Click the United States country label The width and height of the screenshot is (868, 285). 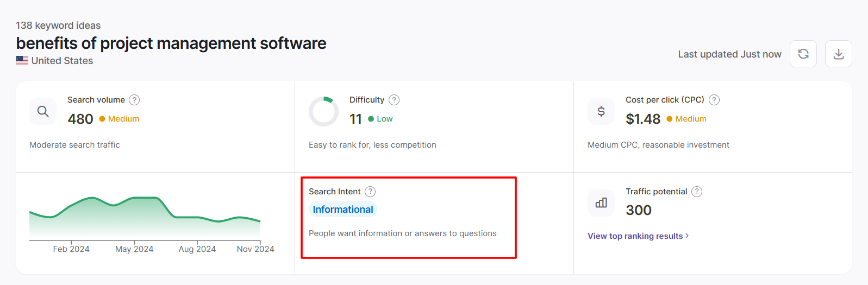pos(62,61)
